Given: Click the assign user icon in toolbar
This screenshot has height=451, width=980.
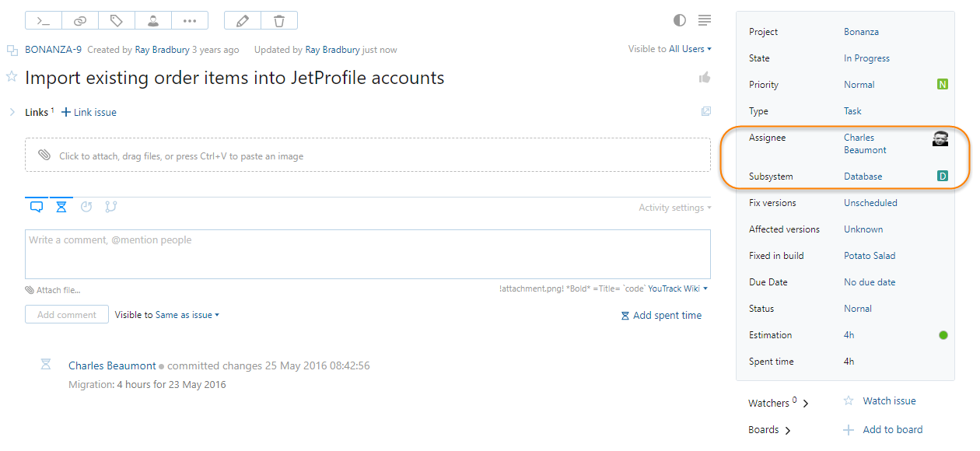Looking at the screenshot, I should click(x=153, y=20).
